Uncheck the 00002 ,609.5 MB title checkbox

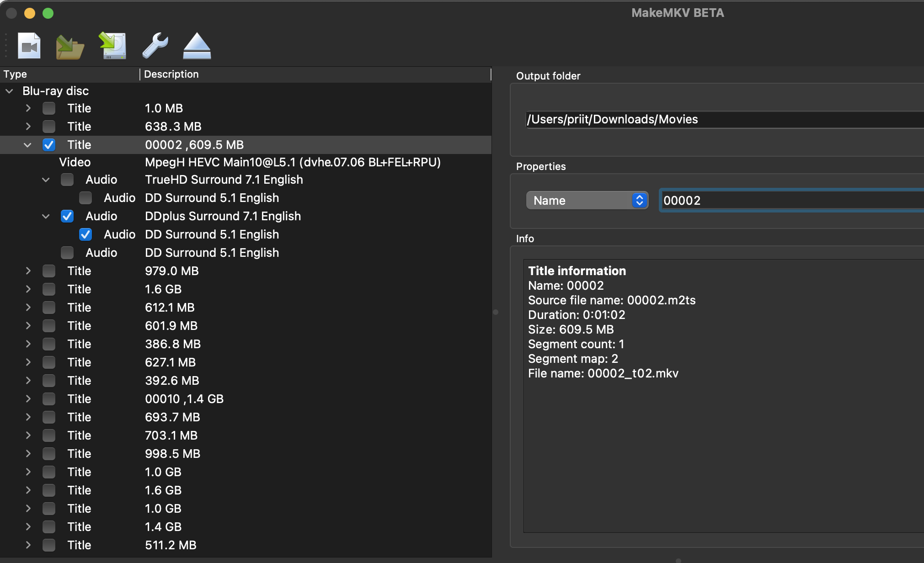coord(49,145)
